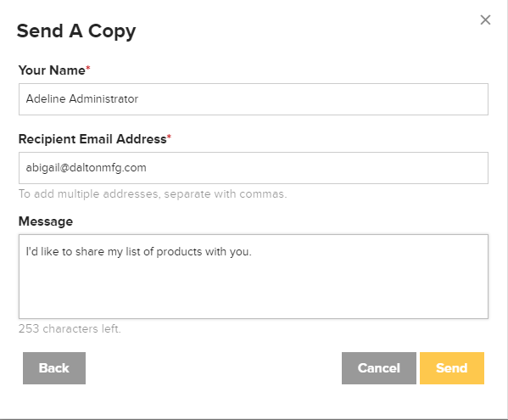Go back using the Back button
This screenshot has width=508, height=420.
[54, 368]
